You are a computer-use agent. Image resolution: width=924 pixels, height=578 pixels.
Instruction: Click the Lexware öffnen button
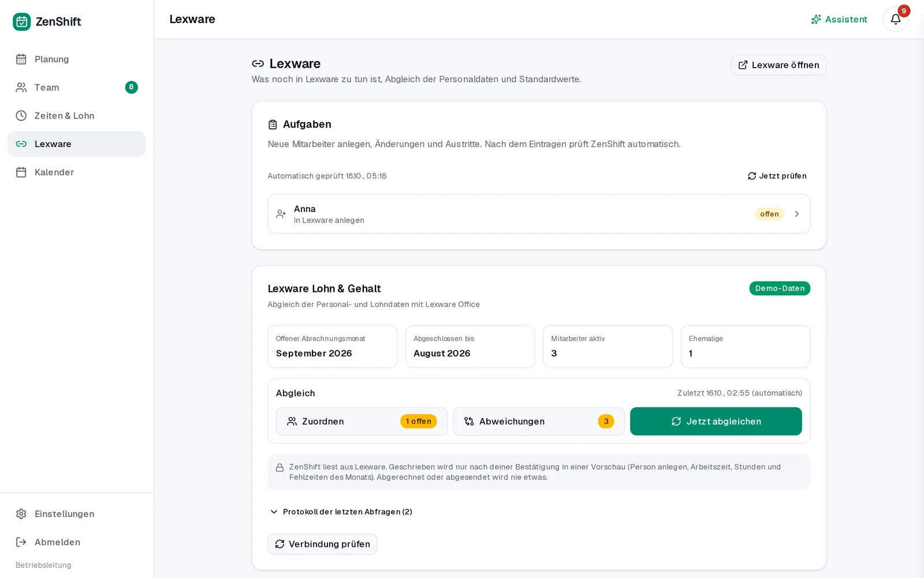778,65
